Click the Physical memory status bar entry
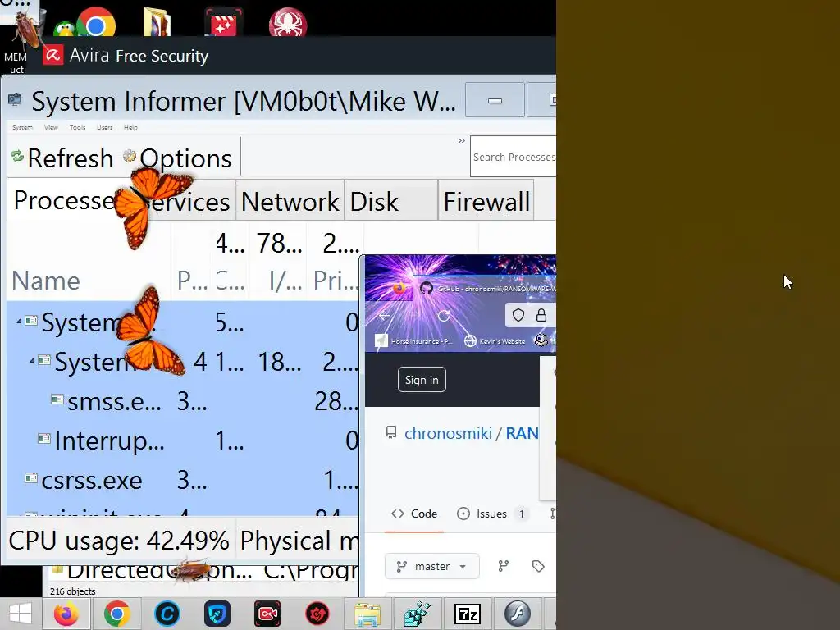840x630 pixels. (299, 541)
